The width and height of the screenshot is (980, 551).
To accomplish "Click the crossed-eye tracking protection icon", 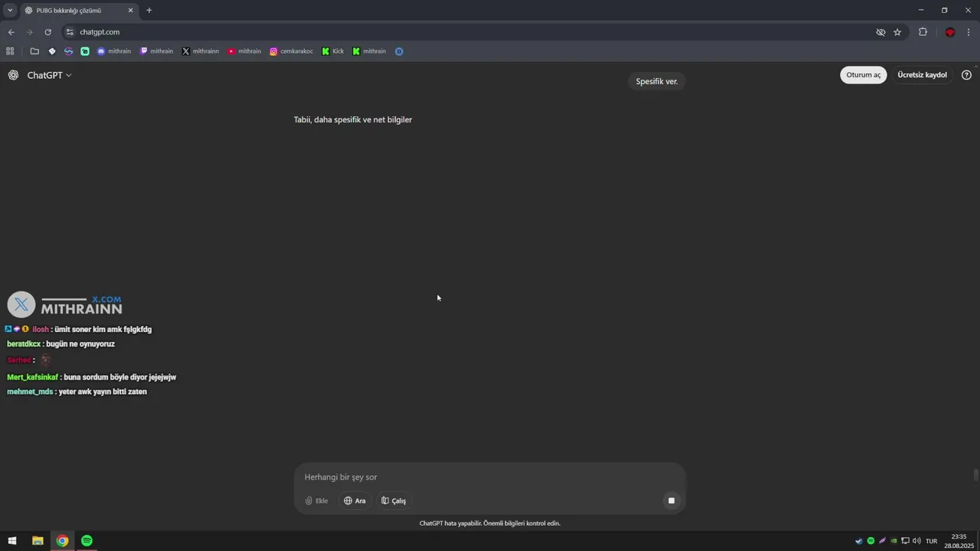I will [880, 32].
